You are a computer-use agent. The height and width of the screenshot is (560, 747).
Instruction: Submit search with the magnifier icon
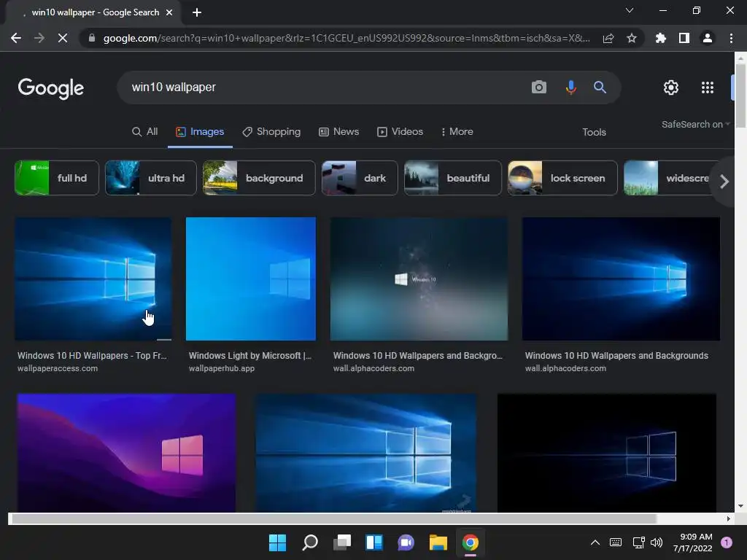600,87
